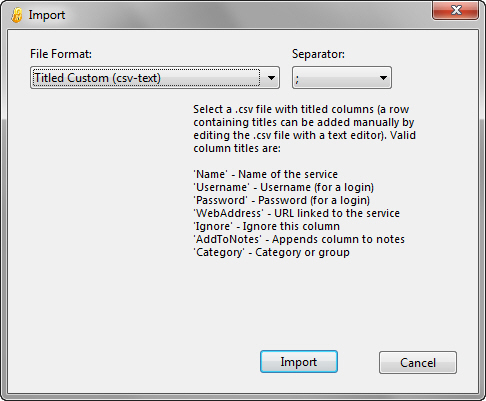Click the Import button
The width and height of the screenshot is (486, 401).
(299, 362)
